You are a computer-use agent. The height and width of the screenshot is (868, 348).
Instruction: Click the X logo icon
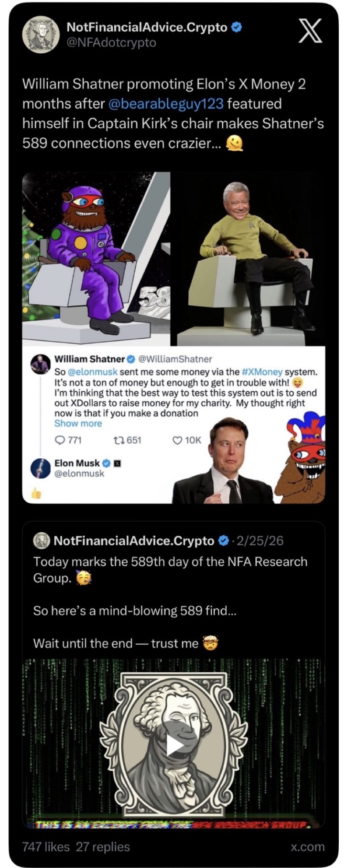click(x=310, y=32)
